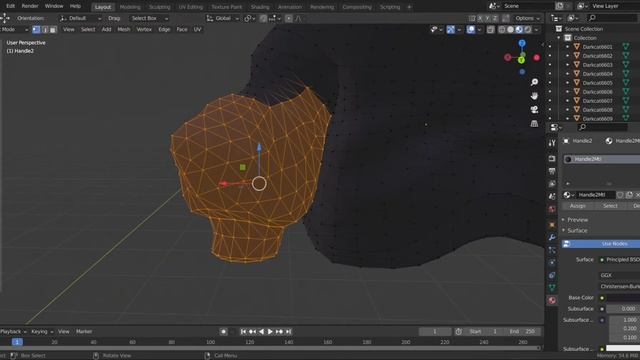Toggle show overlays button
This screenshot has width=640, height=360.
pos(471,29)
